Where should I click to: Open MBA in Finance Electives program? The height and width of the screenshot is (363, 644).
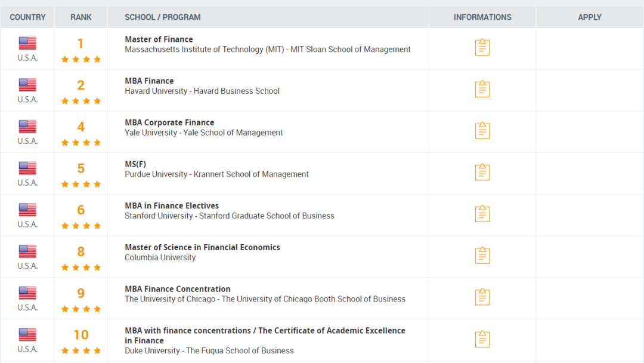click(172, 205)
